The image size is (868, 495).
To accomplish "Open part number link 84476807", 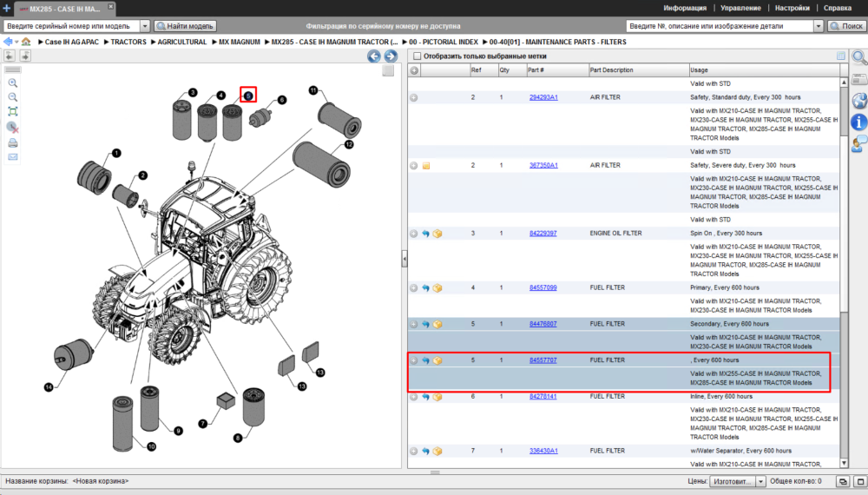I will (x=542, y=324).
